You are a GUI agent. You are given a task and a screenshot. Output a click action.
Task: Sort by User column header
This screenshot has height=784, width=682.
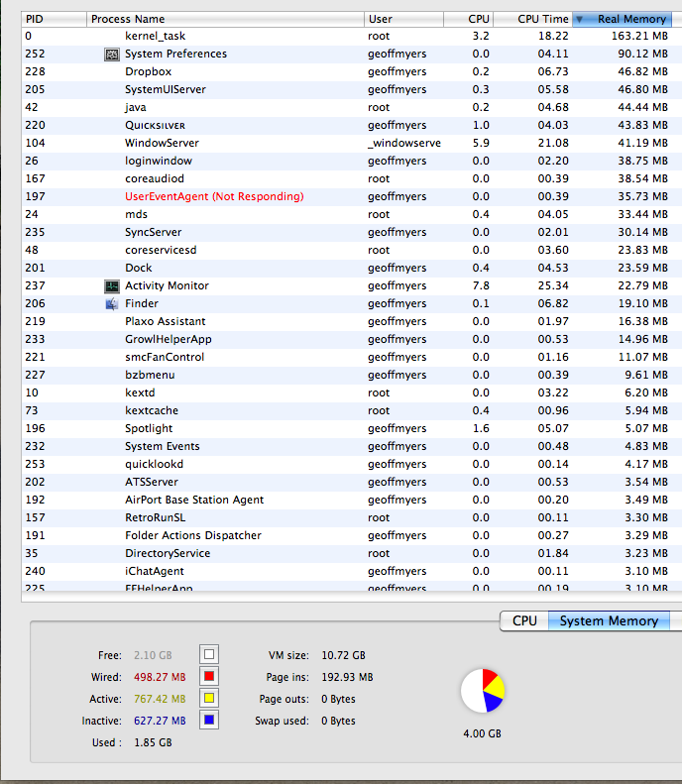[x=403, y=19]
